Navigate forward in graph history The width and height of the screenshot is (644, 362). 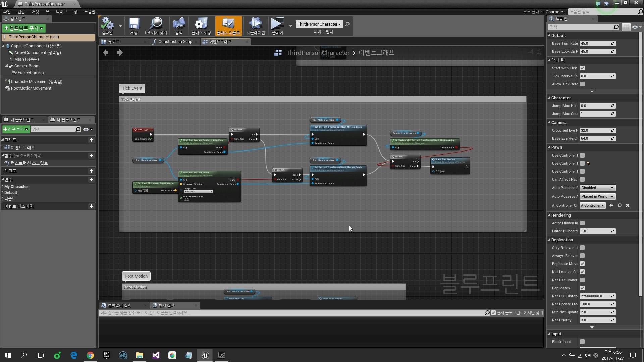120,53
